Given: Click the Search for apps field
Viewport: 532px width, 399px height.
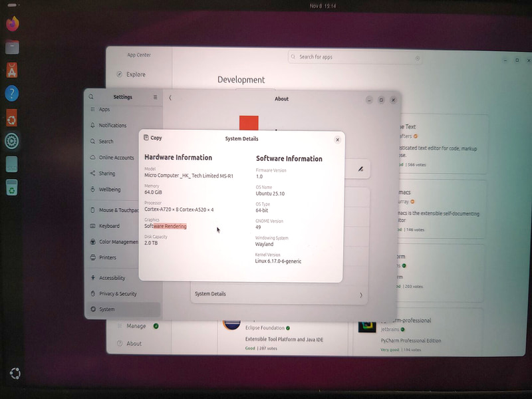Looking at the screenshot, I should pyautogui.click(x=346, y=57).
